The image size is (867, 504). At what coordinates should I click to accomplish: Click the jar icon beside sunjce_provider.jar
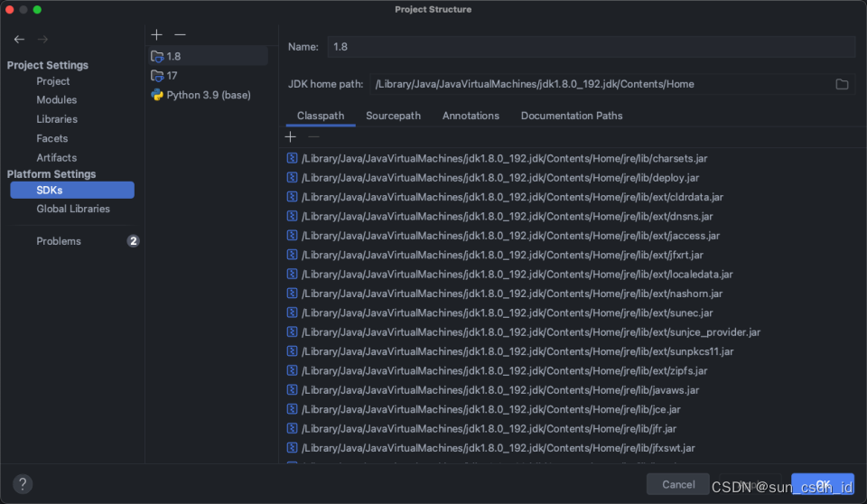point(292,332)
